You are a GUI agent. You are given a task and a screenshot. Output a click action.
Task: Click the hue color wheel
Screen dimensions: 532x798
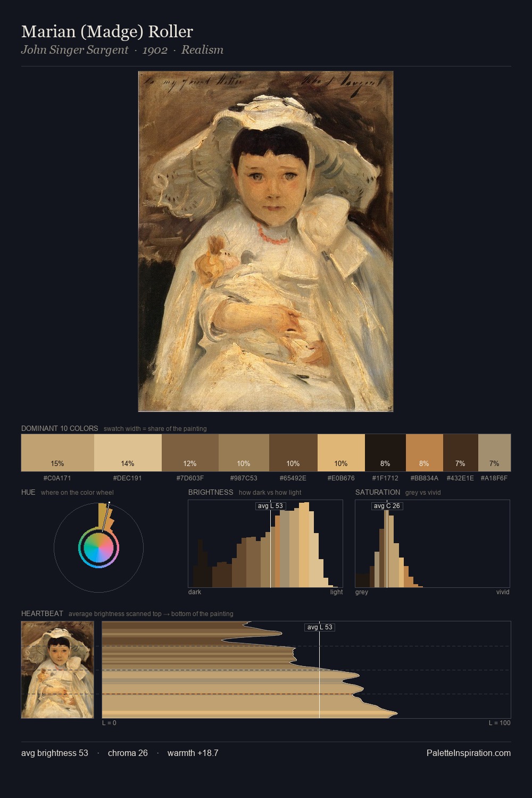click(98, 547)
